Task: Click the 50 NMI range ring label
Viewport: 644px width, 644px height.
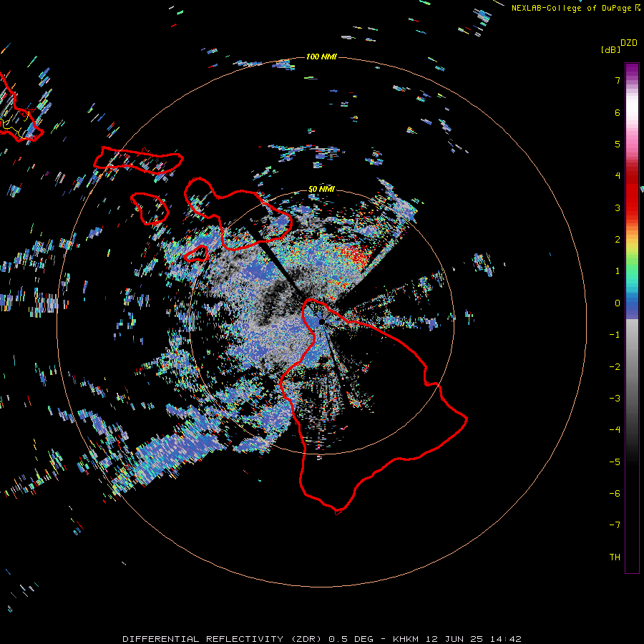Action: 321,189
